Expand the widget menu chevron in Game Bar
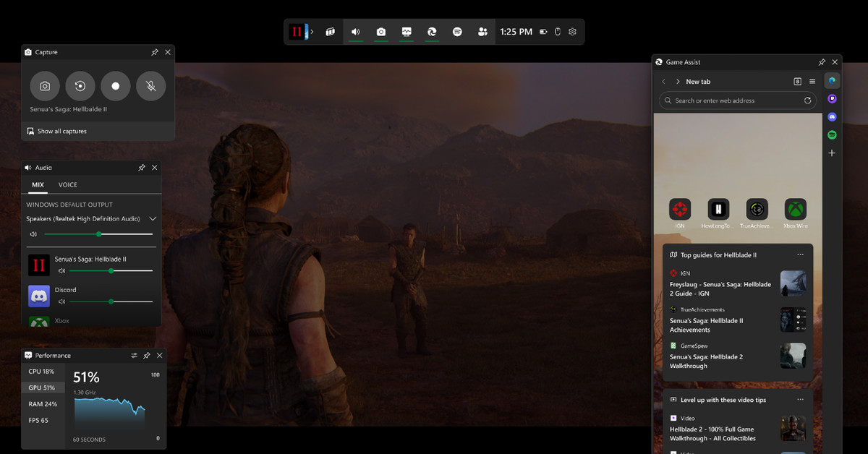Screen dimensions: 868x454 point(312,32)
